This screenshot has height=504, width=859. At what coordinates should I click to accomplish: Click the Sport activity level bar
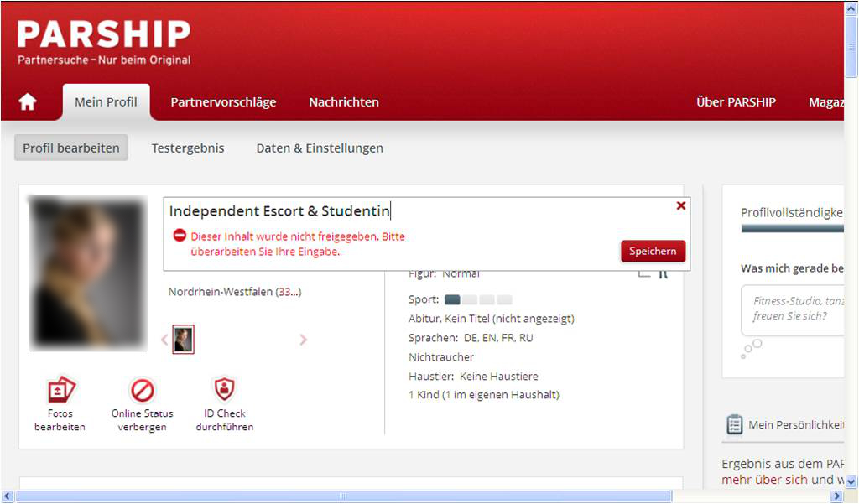click(478, 299)
